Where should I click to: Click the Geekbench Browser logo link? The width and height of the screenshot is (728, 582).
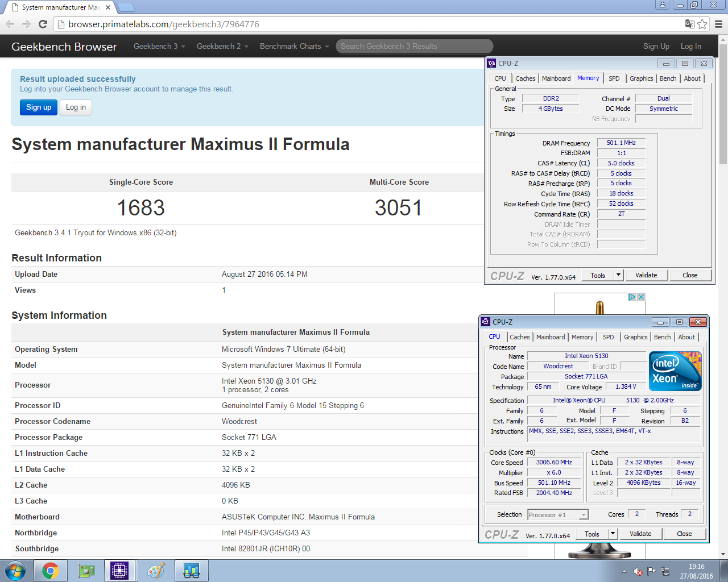pyautogui.click(x=64, y=47)
